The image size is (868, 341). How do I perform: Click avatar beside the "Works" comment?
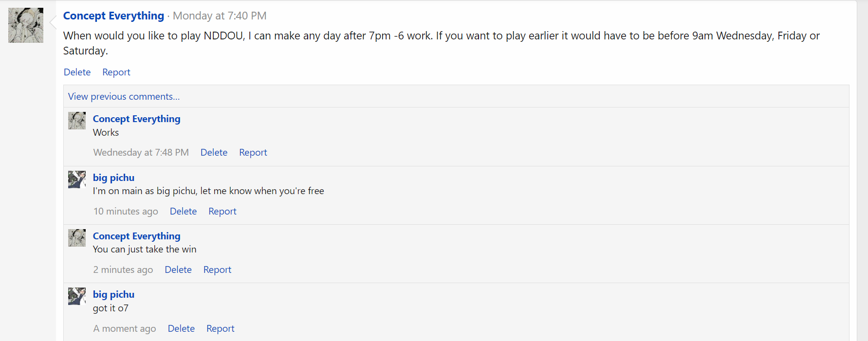click(x=77, y=121)
